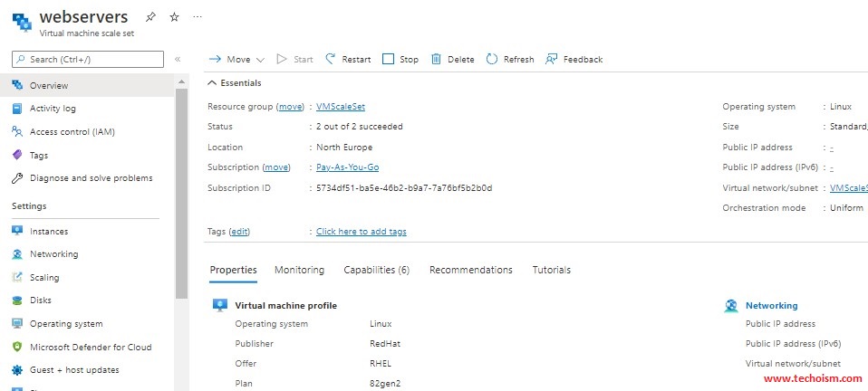Image resolution: width=868 pixels, height=391 pixels.
Task: Click the Public IP address (IPv6) dash link
Action: point(832,167)
